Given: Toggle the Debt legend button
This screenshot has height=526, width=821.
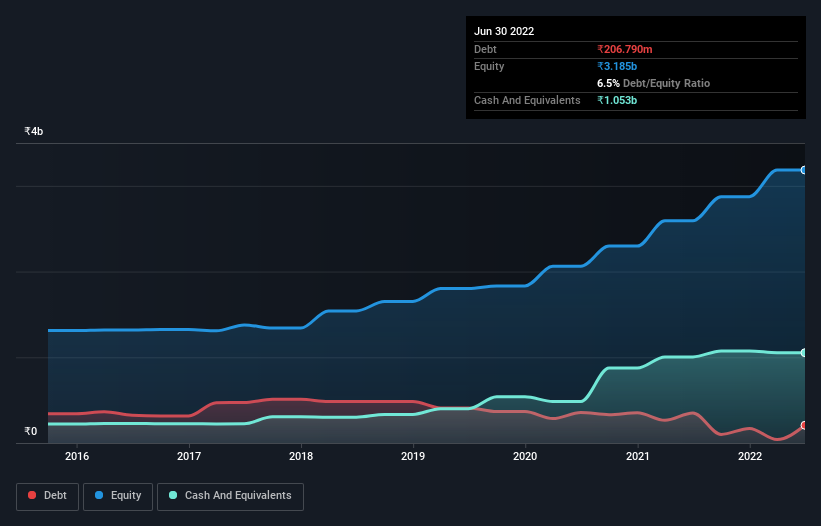Looking at the screenshot, I should (47, 496).
